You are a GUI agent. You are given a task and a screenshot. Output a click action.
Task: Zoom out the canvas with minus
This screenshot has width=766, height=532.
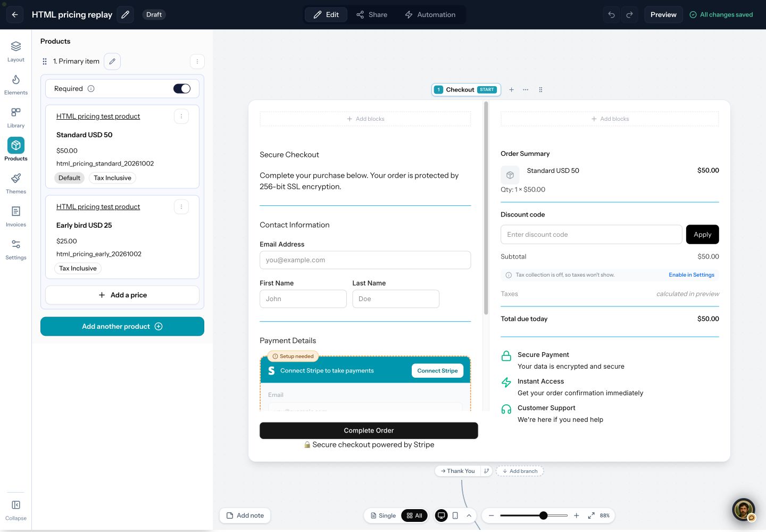click(491, 516)
